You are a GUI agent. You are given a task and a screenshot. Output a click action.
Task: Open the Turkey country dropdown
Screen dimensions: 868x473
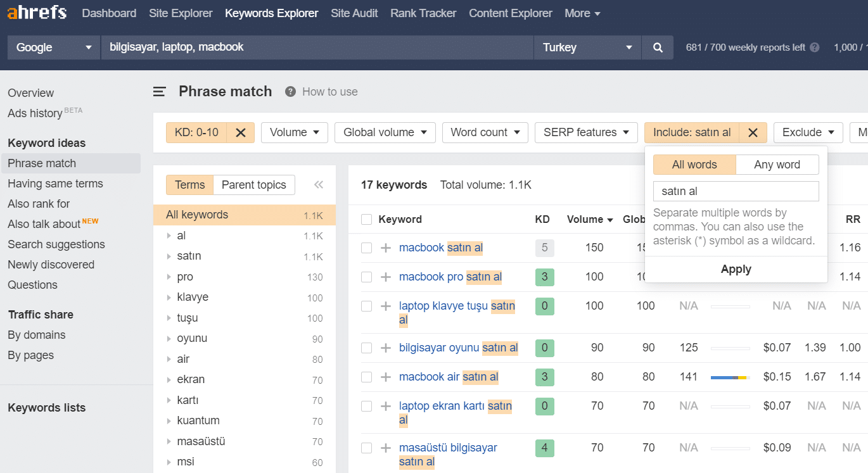[588, 47]
